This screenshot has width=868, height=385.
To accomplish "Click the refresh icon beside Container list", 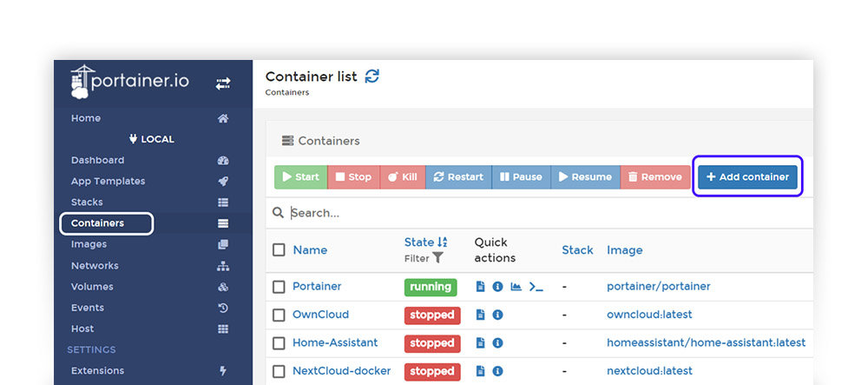I will pos(372,76).
